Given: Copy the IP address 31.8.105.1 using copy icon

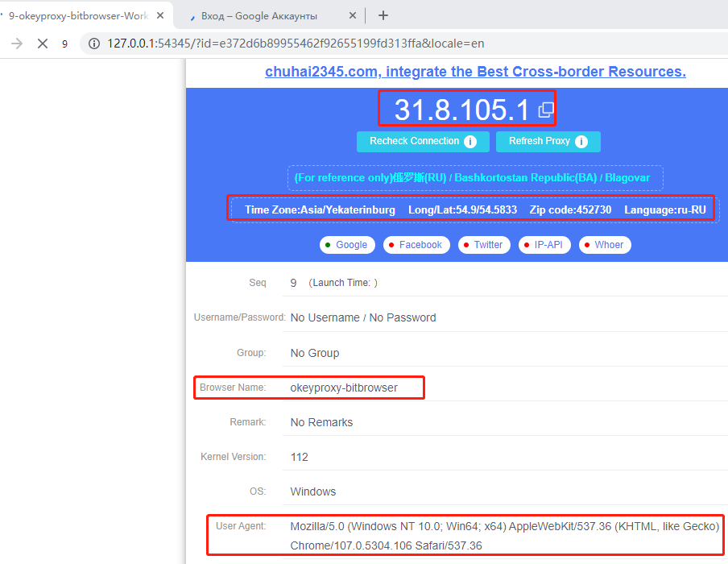Looking at the screenshot, I should (545, 110).
